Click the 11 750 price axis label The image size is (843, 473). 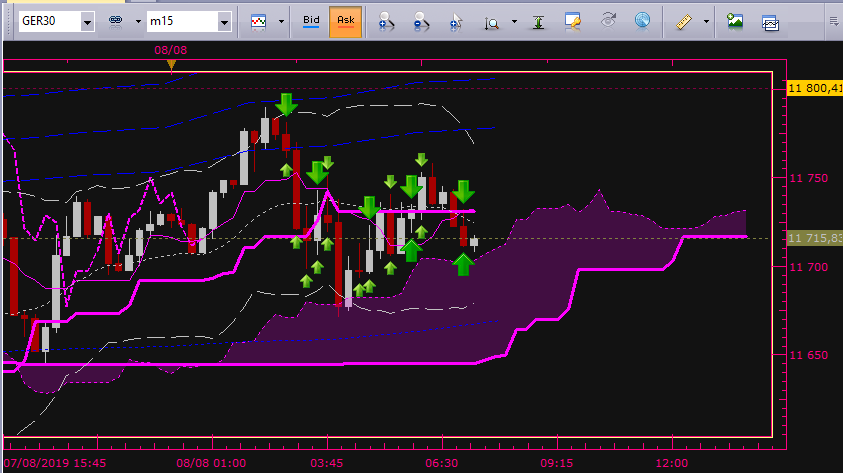tap(809, 178)
